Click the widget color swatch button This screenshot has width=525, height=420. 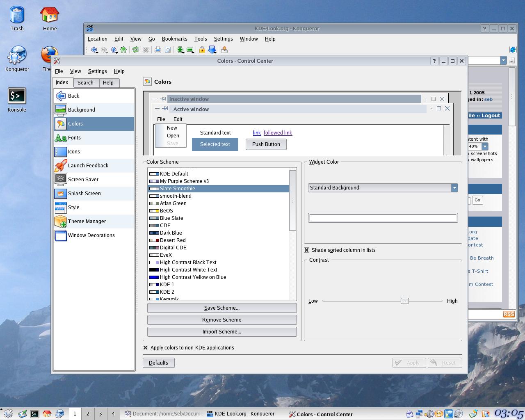(x=383, y=218)
